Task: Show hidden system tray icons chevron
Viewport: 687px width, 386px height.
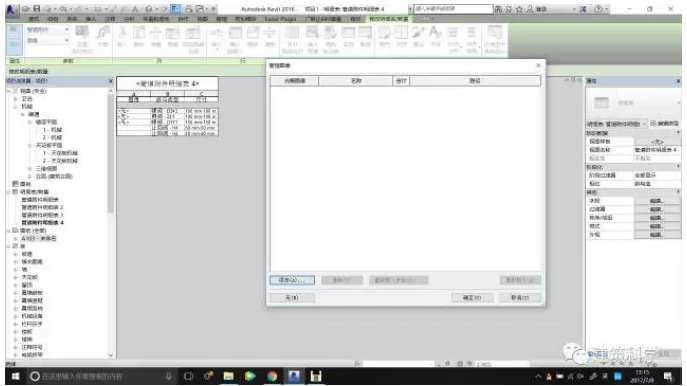Action: coord(538,376)
